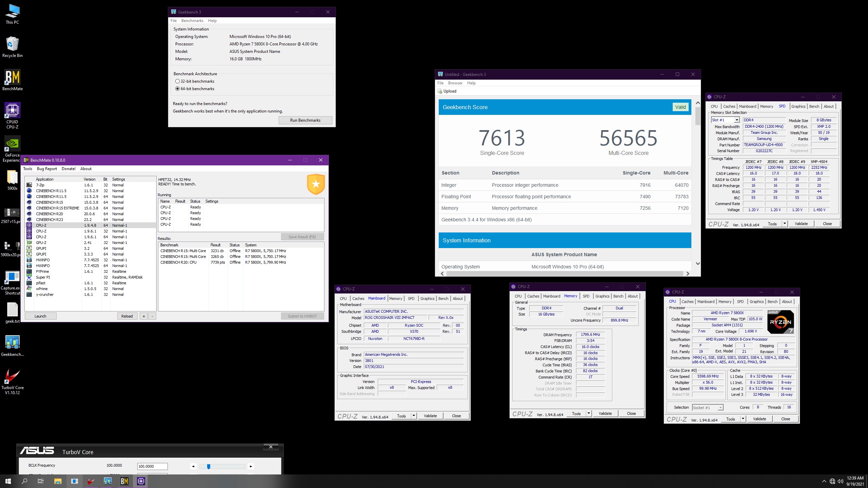Click BCLK Frequency input field 100.0000
This screenshot has width=868, height=488.
pos(152,466)
